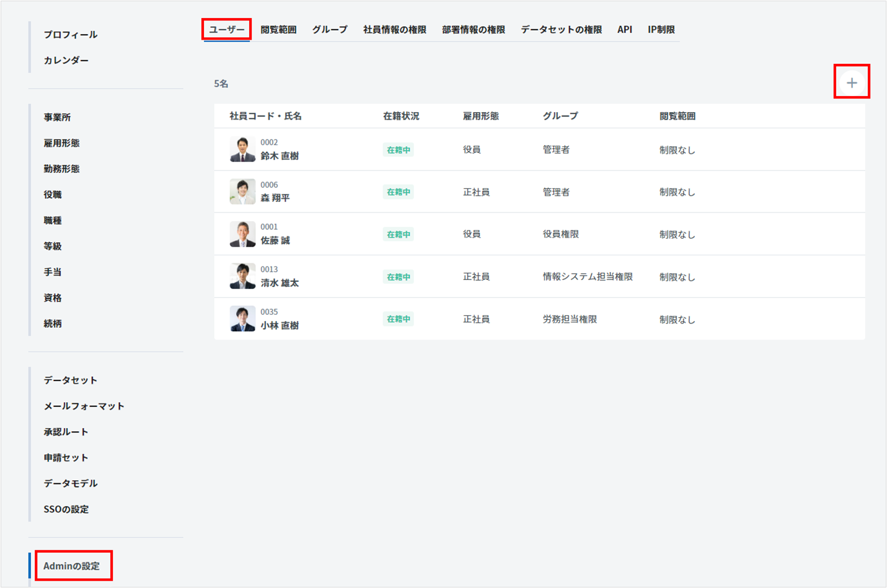Select the 部署情報の権限 tab
This screenshot has height=588, width=887.
473,30
